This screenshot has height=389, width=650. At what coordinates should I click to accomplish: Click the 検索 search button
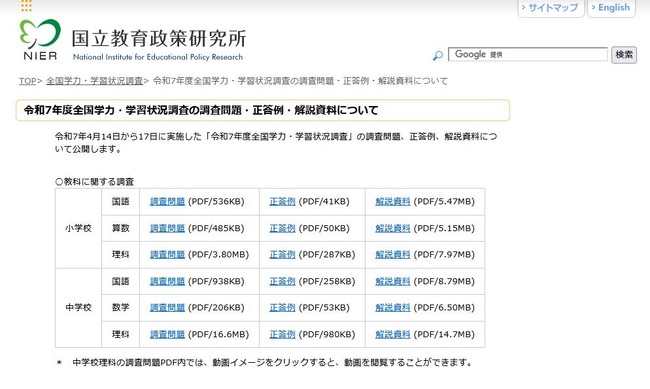[x=624, y=55]
